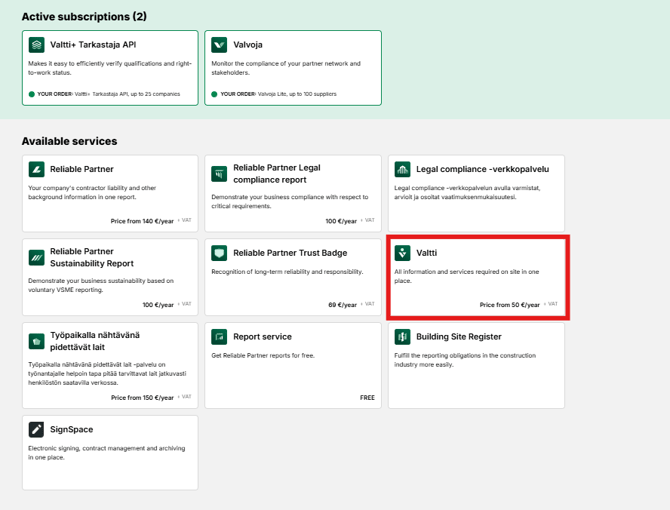Viewport: 670px width, 510px height.
Task: Click Legal compliance report '100 €/year' price
Action: 341,221
